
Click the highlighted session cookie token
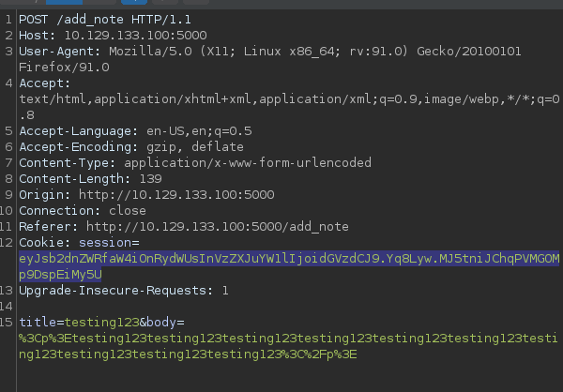[x=281, y=259]
